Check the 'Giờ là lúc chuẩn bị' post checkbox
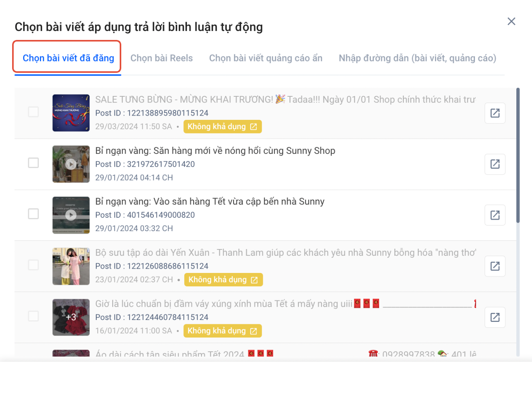This screenshot has width=532, height=401. 34,316
